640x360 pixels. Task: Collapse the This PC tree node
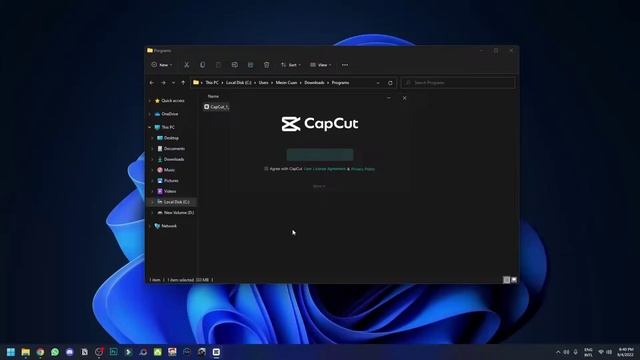(149, 127)
